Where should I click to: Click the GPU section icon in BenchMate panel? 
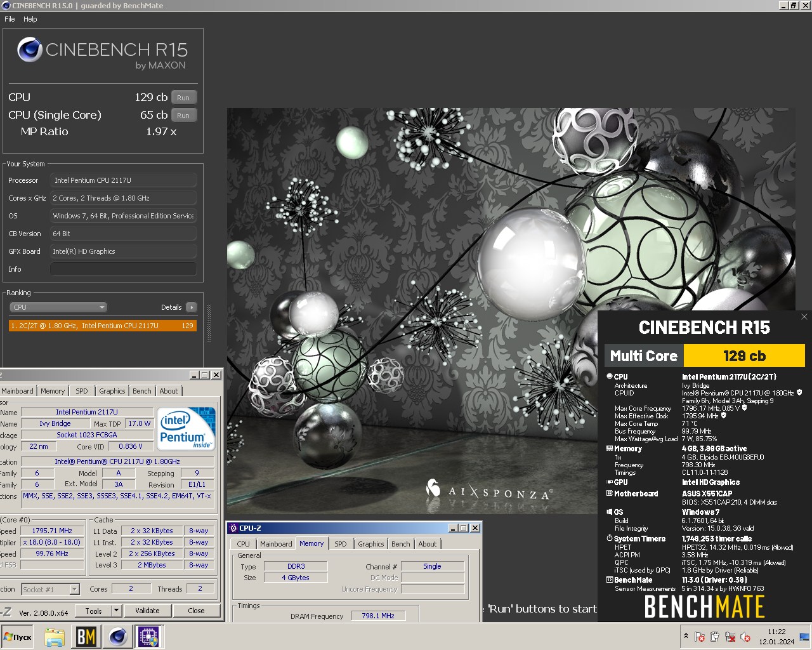pyautogui.click(x=610, y=482)
